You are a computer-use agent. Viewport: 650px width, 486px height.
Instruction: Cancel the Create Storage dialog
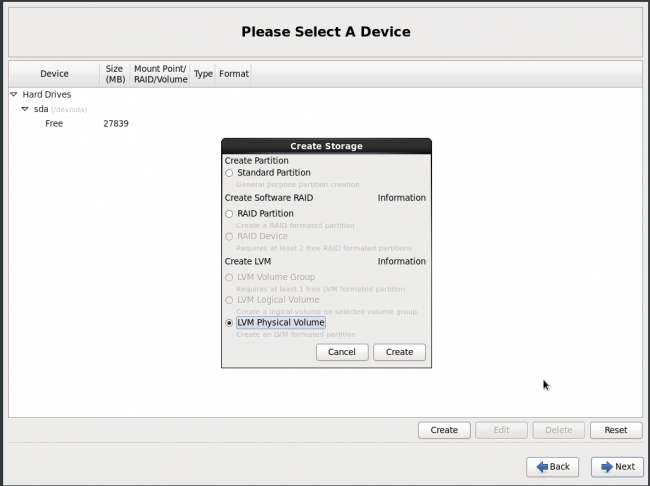341,352
